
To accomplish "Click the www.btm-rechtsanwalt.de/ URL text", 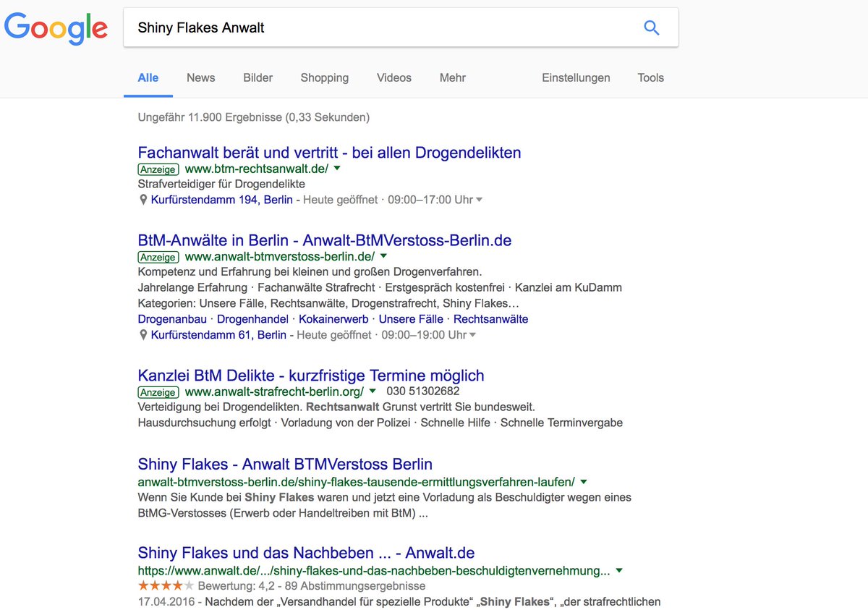I will 257,169.
